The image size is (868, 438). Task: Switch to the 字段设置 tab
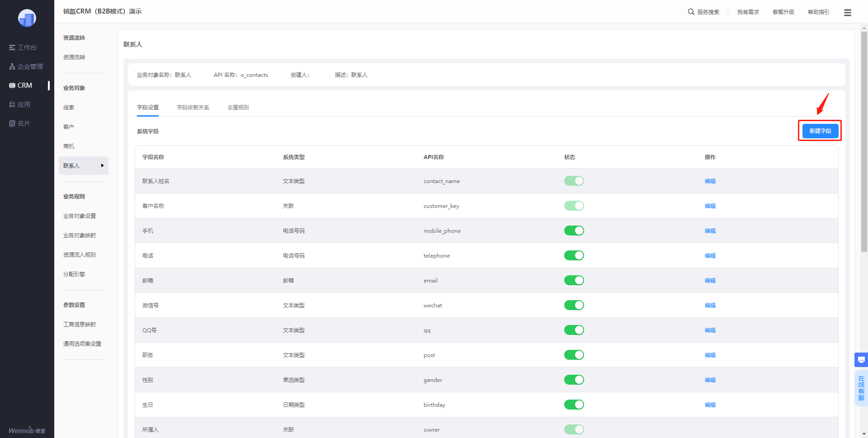148,108
